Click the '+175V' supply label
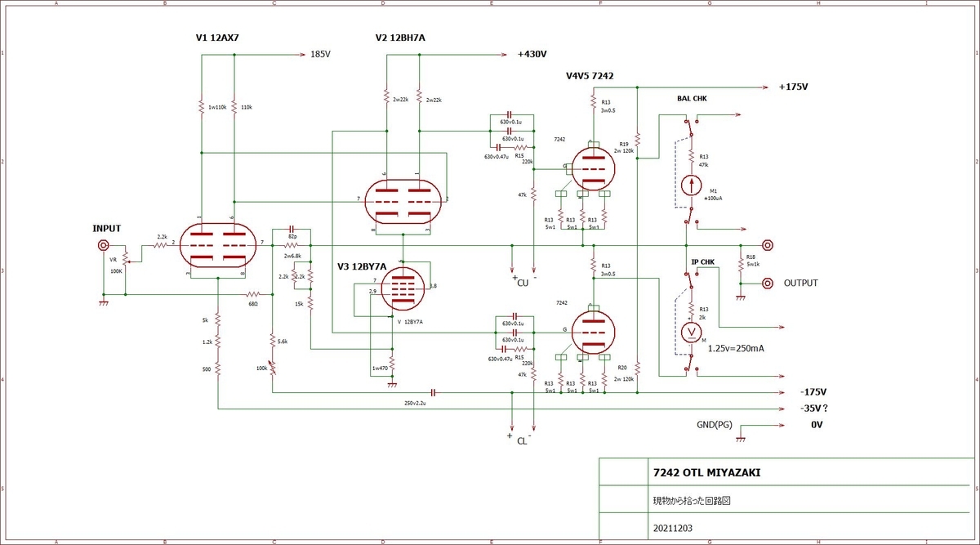Screen dimensions: 980x545 [794, 87]
